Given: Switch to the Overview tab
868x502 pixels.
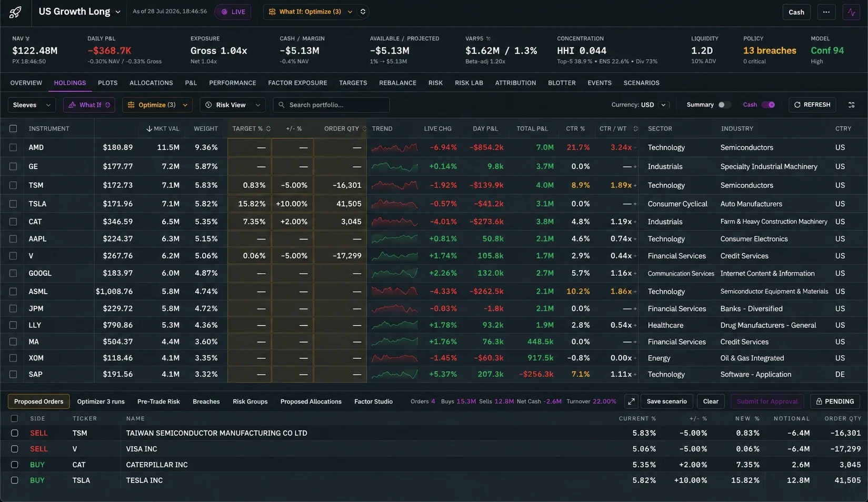Looking at the screenshot, I should tap(26, 83).
